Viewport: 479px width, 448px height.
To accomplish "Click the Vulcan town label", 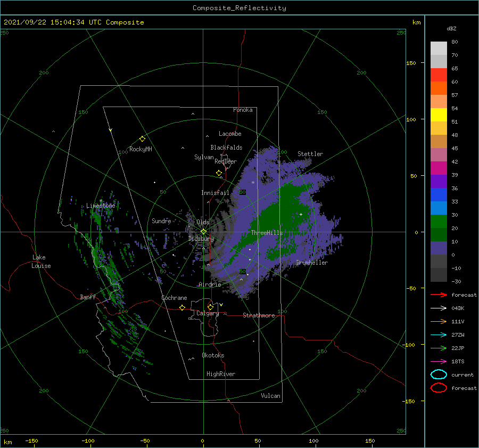I will (271, 396).
